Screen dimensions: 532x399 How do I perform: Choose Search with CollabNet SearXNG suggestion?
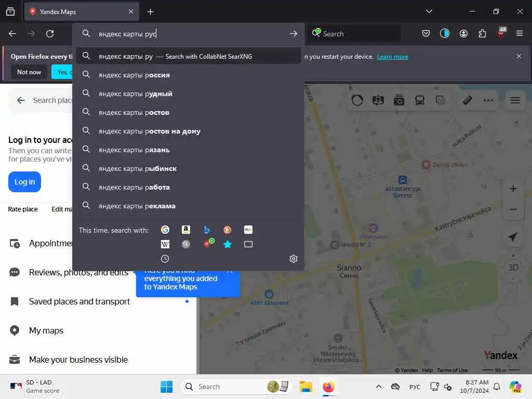[188, 56]
